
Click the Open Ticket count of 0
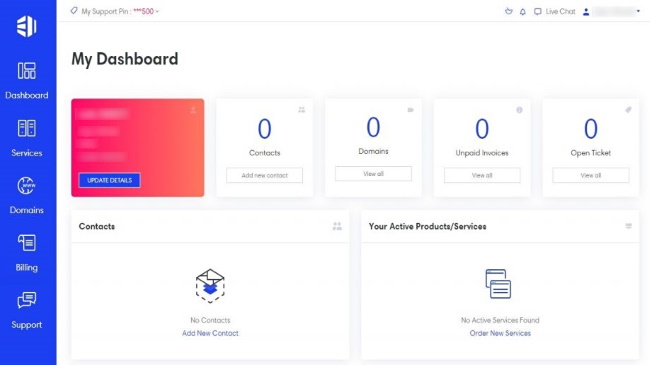(591, 129)
